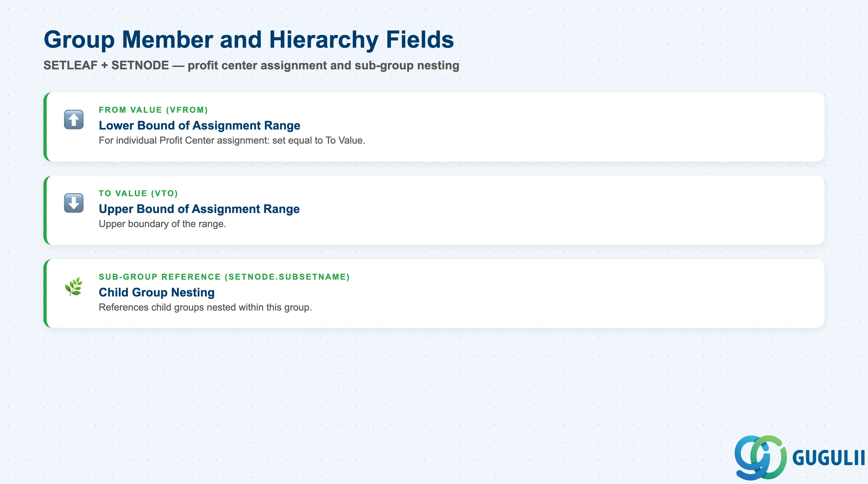Select the title 'Group Member and Hierarchy Fields'
Screen dimensions: 868x484
249,40
